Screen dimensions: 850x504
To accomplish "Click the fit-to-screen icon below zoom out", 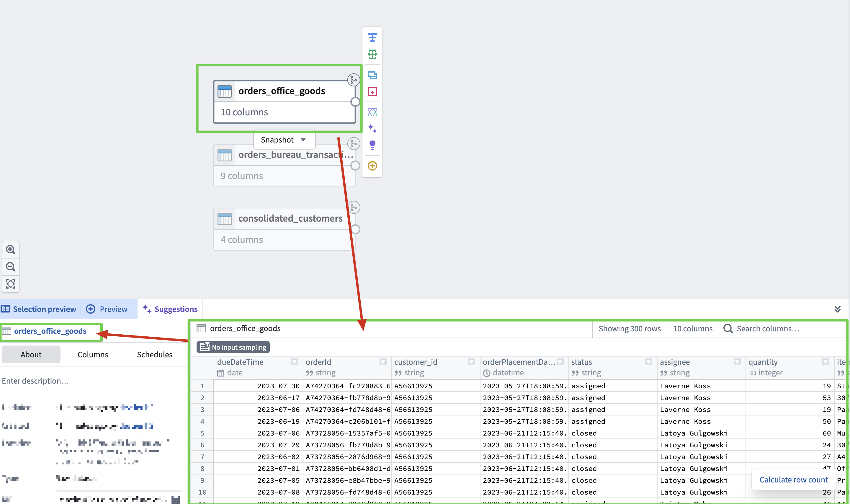I will click(11, 284).
